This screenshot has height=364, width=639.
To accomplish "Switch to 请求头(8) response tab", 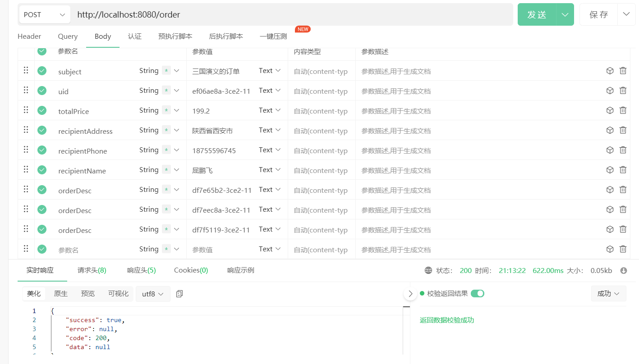I will (92, 270).
